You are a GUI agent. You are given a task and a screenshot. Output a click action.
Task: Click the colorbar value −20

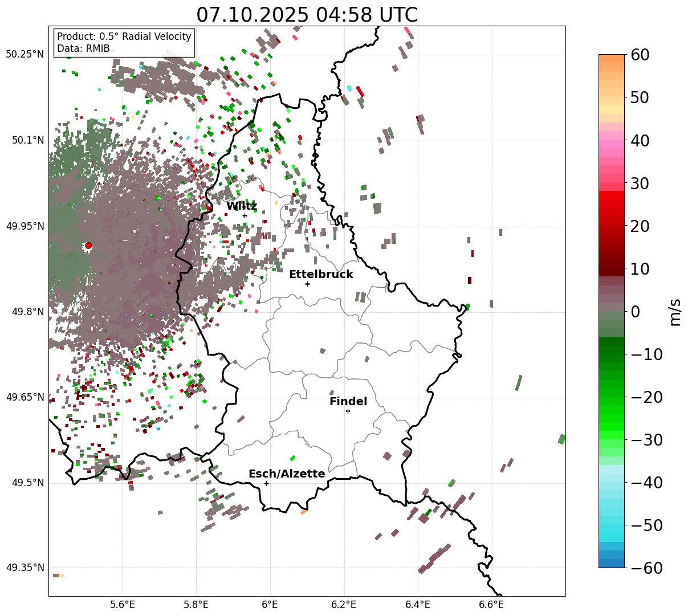coord(647,397)
